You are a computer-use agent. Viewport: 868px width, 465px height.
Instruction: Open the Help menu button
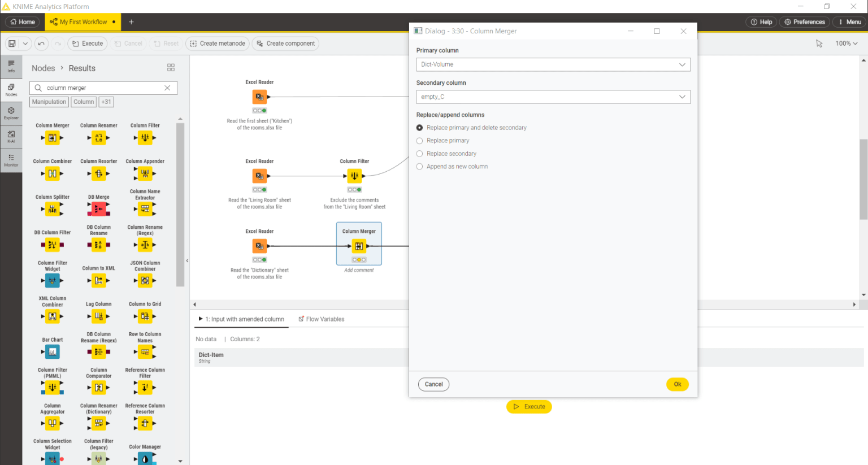point(761,22)
